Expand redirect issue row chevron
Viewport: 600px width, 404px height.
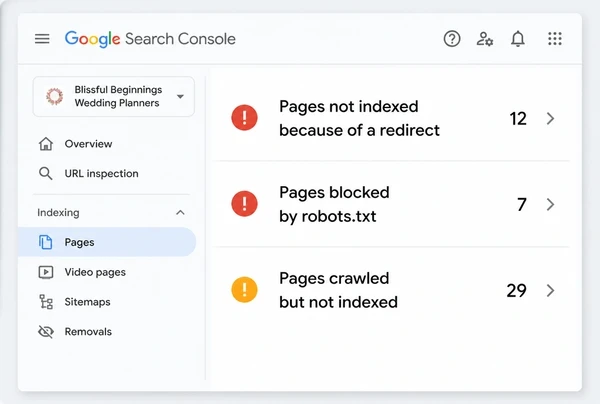tap(550, 118)
